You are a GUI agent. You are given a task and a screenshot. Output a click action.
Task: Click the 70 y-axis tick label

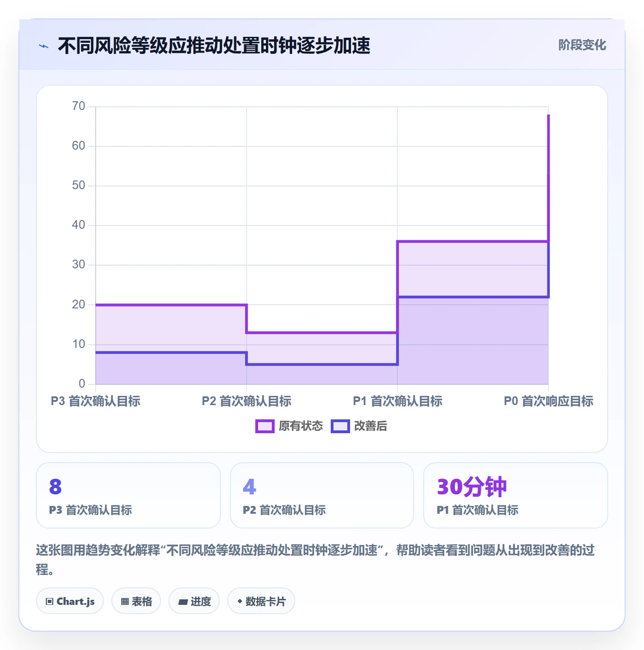[x=79, y=106]
